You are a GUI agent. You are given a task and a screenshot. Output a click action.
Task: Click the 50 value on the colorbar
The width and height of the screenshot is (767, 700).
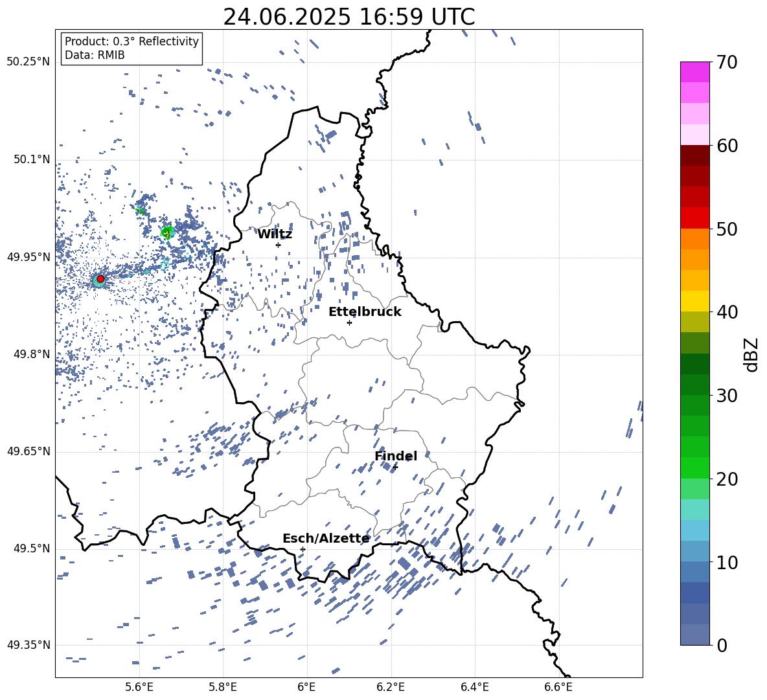(727, 229)
